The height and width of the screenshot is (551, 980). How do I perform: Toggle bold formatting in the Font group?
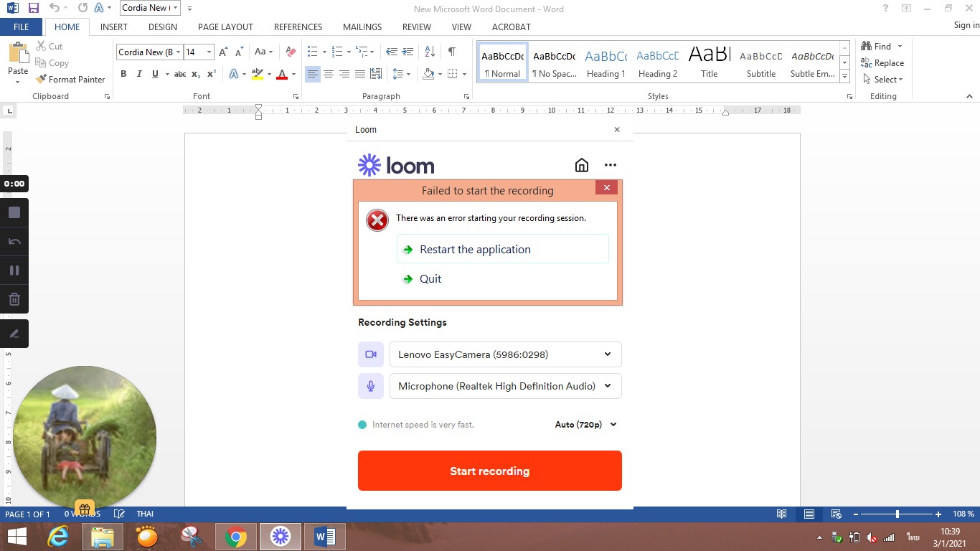pyautogui.click(x=123, y=74)
